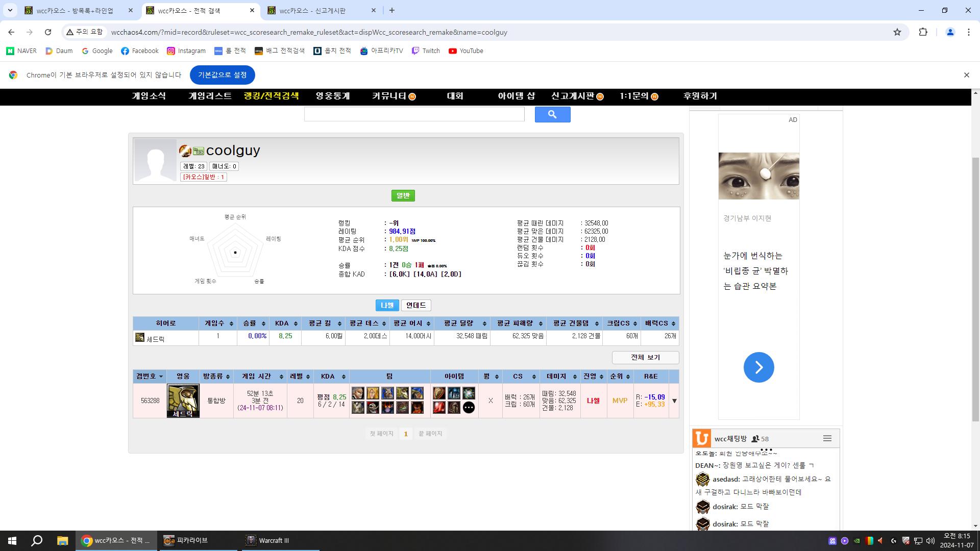Click the blue search magnifier button
This screenshot has height=551, width=980.
click(552, 115)
